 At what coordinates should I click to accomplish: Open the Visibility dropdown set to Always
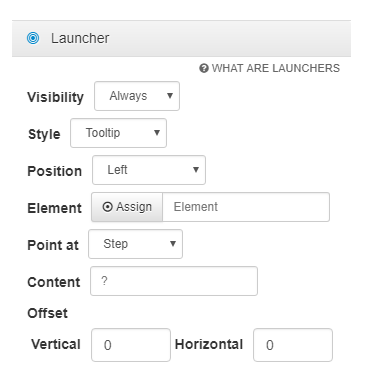(x=137, y=96)
